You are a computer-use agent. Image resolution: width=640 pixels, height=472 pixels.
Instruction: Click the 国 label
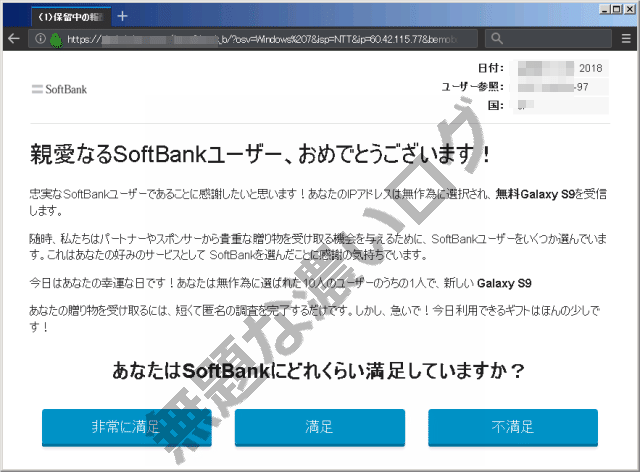496,105
